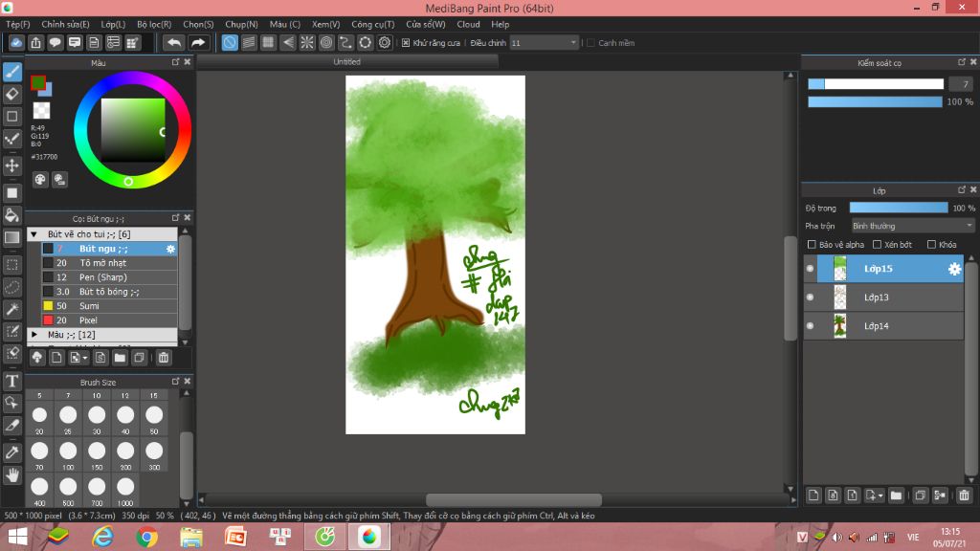Open Lớp15 layer settings gear
Viewport: 980px width, 551px height.
tap(954, 269)
